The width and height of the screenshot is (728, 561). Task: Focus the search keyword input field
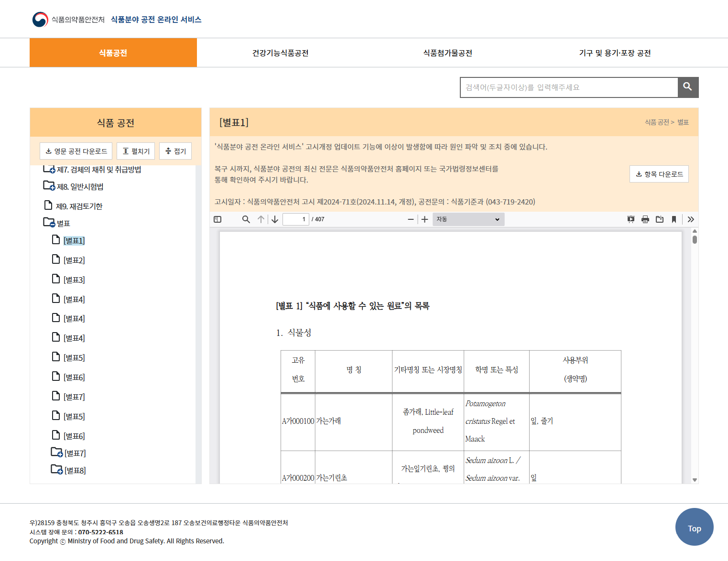click(569, 87)
